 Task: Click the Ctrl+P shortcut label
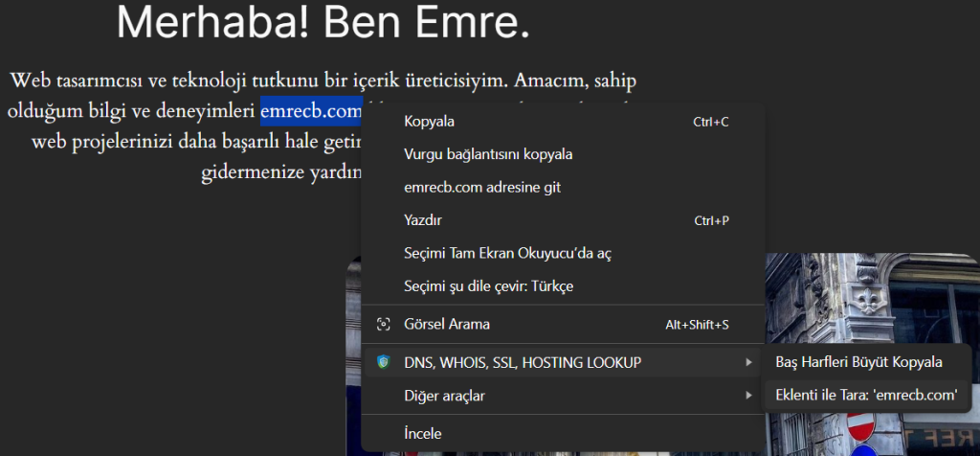pos(711,220)
